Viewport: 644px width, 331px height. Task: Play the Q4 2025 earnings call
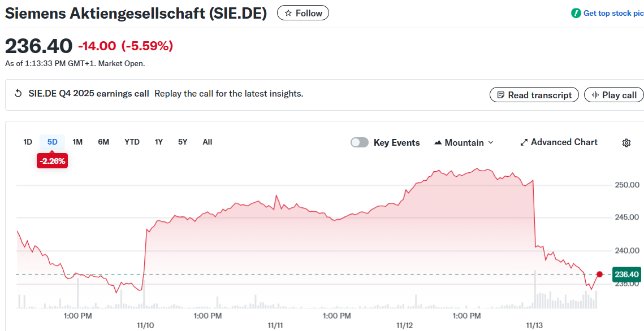click(x=614, y=95)
